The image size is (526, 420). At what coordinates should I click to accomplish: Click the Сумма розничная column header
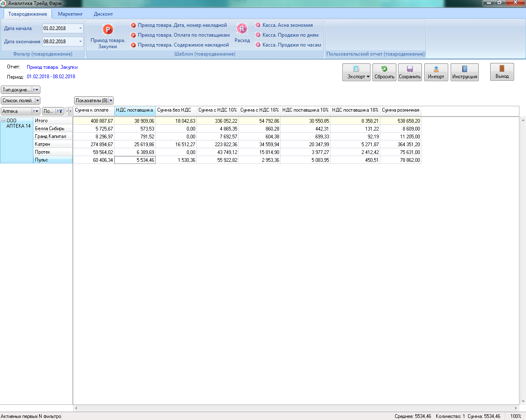tap(400, 110)
